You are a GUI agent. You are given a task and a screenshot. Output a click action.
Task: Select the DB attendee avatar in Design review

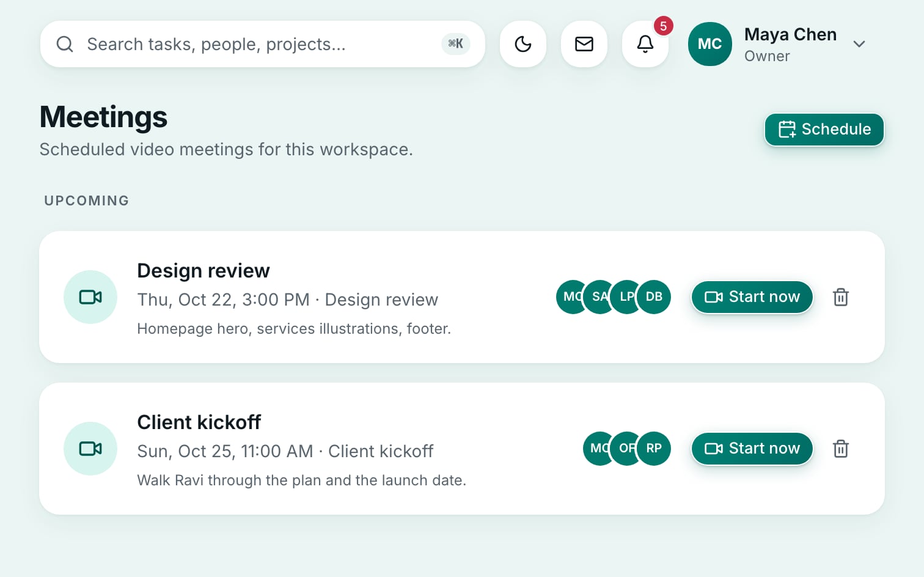pyautogui.click(x=654, y=297)
